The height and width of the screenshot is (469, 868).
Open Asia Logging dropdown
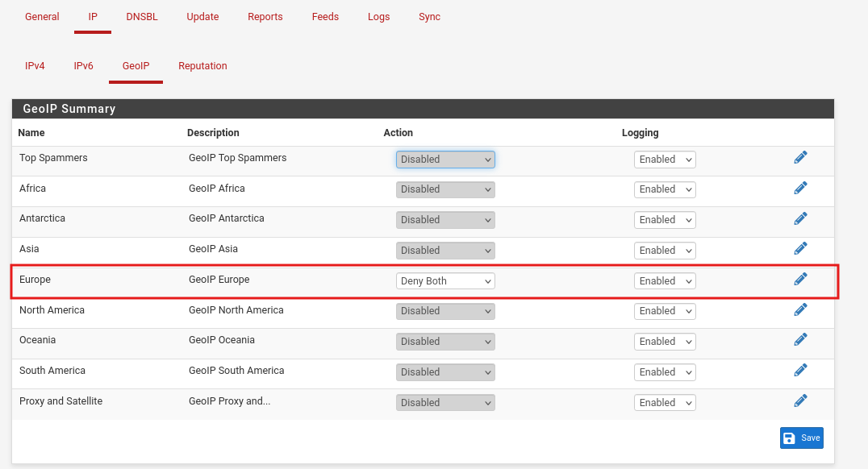(665, 251)
